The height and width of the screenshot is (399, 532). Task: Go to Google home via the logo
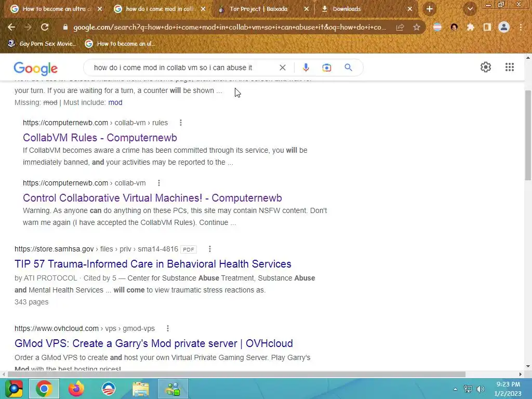pyautogui.click(x=36, y=69)
